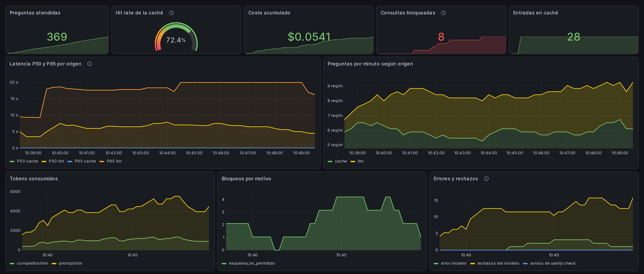The image size is (644, 274).
Task: Click the 6000 label on Tokens axis
Action: pos(15,192)
